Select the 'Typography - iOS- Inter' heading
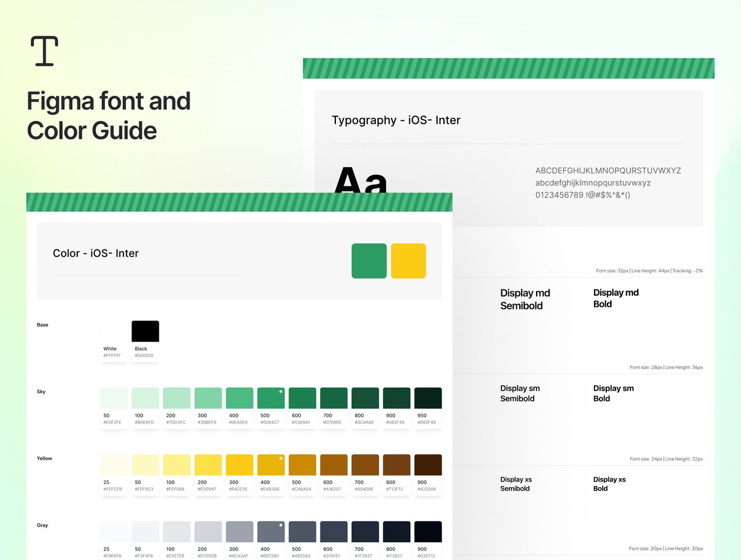This screenshot has height=560, width=741. [x=396, y=120]
